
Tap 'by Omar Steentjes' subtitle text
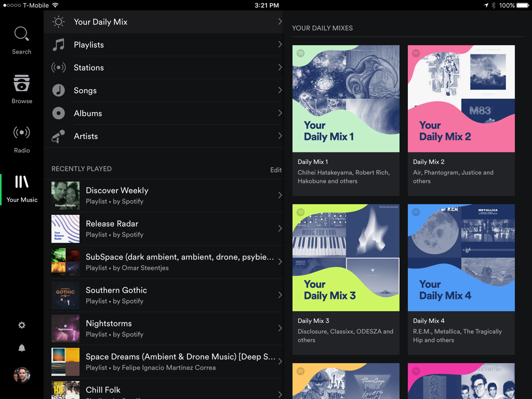(x=141, y=268)
